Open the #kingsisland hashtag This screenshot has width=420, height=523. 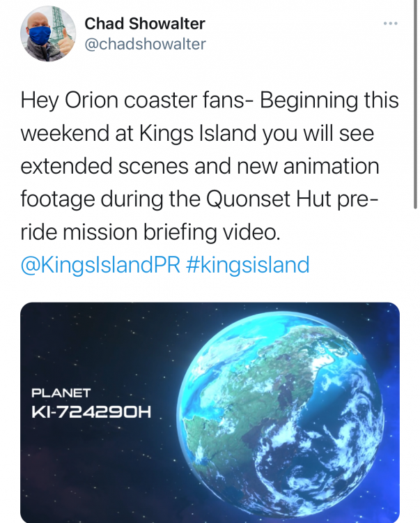tap(248, 265)
